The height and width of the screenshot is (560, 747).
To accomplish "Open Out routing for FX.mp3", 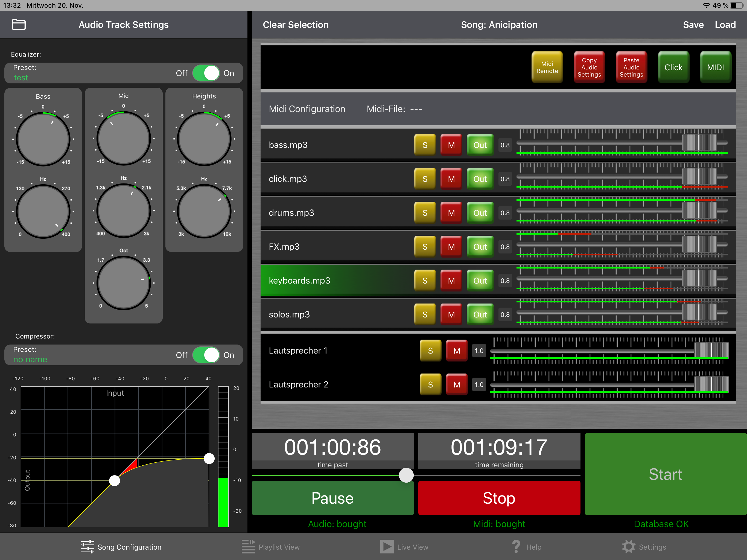I will click(x=480, y=247).
